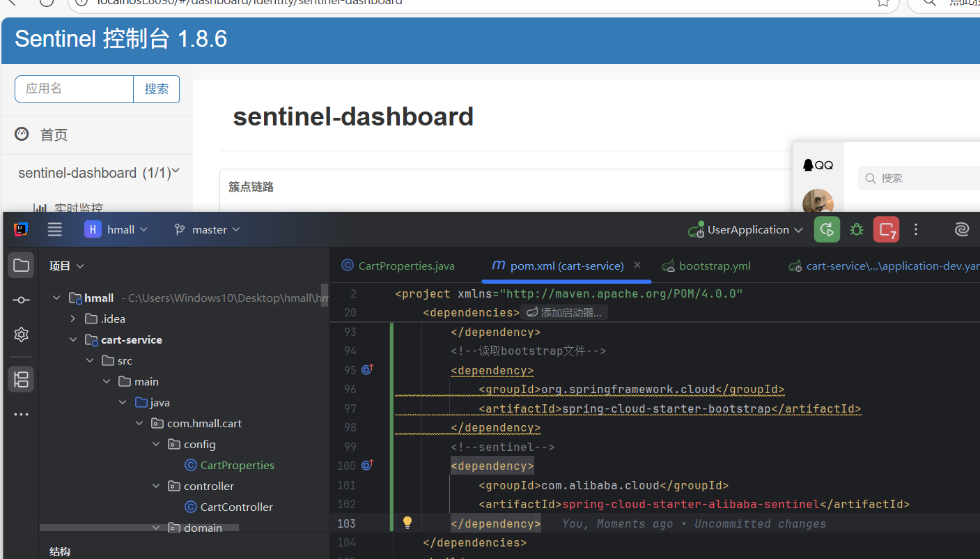Click 添加启动器 inlay hint
Viewport: 980px width, 559px height.
[x=564, y=312]
